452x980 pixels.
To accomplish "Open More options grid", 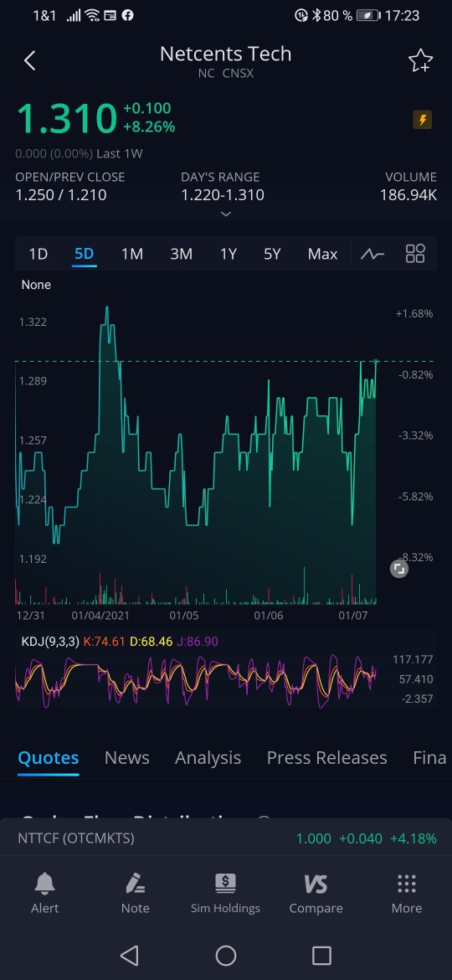I will tap(407, 894).
